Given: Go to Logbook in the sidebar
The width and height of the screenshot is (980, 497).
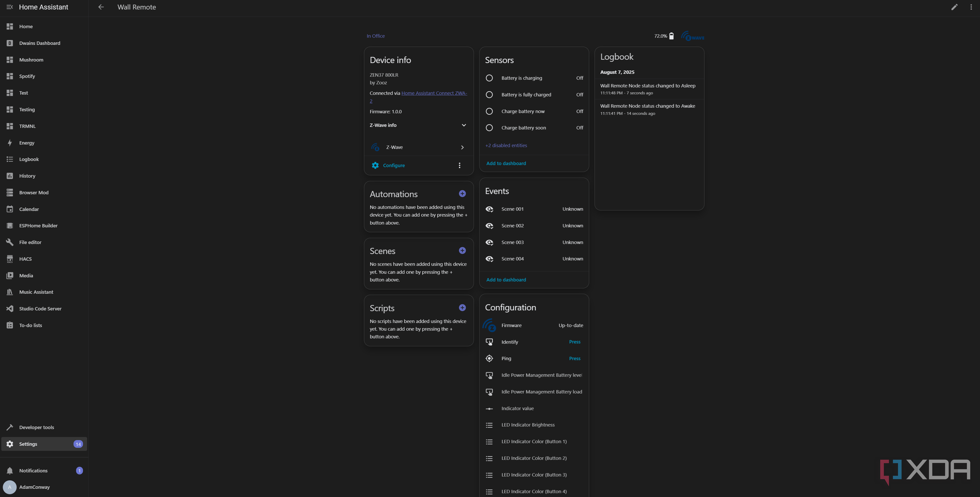Looking at the screenshot, I should coord(44,159).
